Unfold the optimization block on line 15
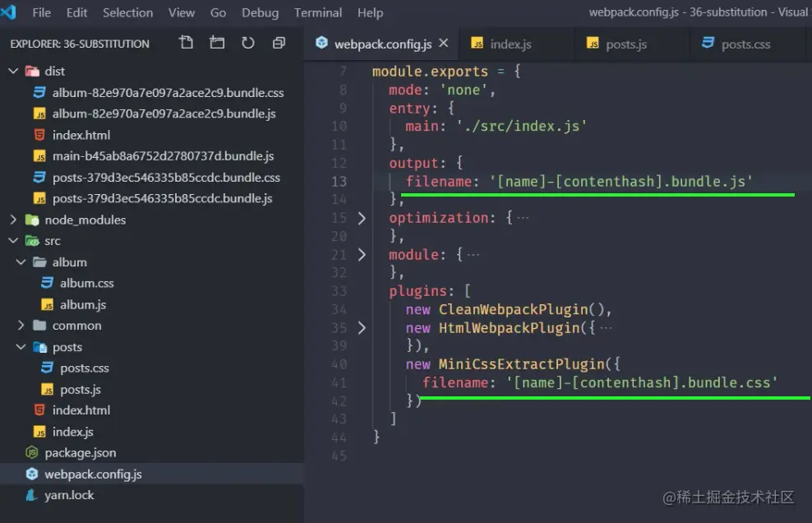Screen dimensions: 812x523 [x=362, y=218]
